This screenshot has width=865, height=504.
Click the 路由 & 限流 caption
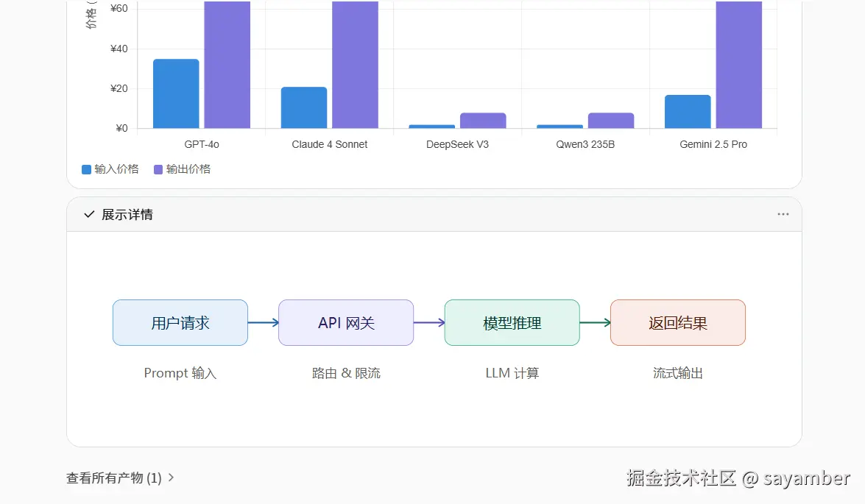(346, 373)
